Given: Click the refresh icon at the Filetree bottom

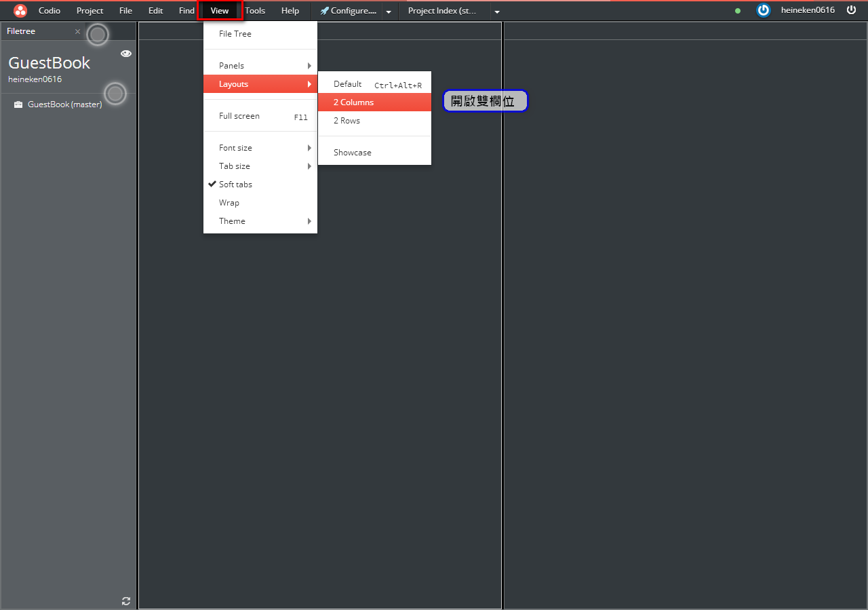Looking at the screenshot, I should 125,601.
